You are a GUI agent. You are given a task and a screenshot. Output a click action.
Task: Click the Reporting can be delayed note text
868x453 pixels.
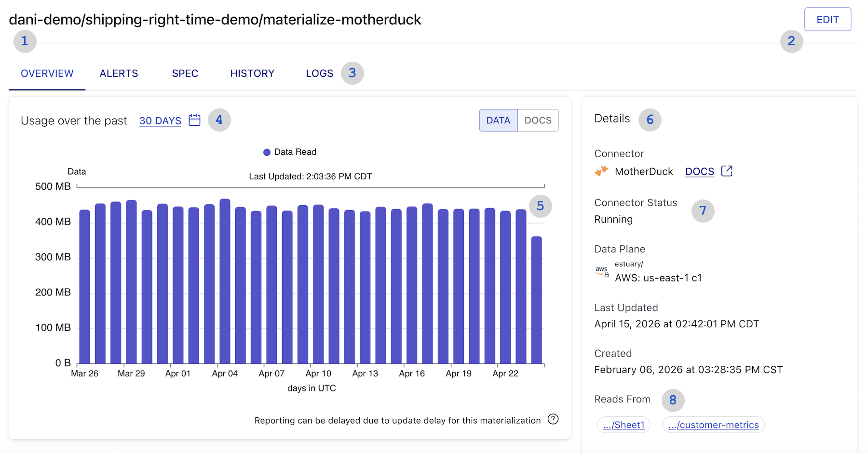click(x=397, y=421)
